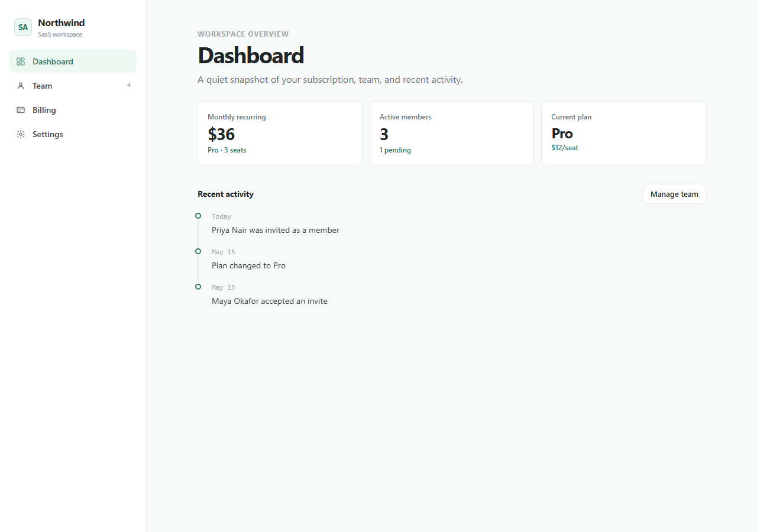The height and width of the screenshot is (532, 757).
Task: Select the Monthly recurring $36 card
Action: click(x=280, y=134)
